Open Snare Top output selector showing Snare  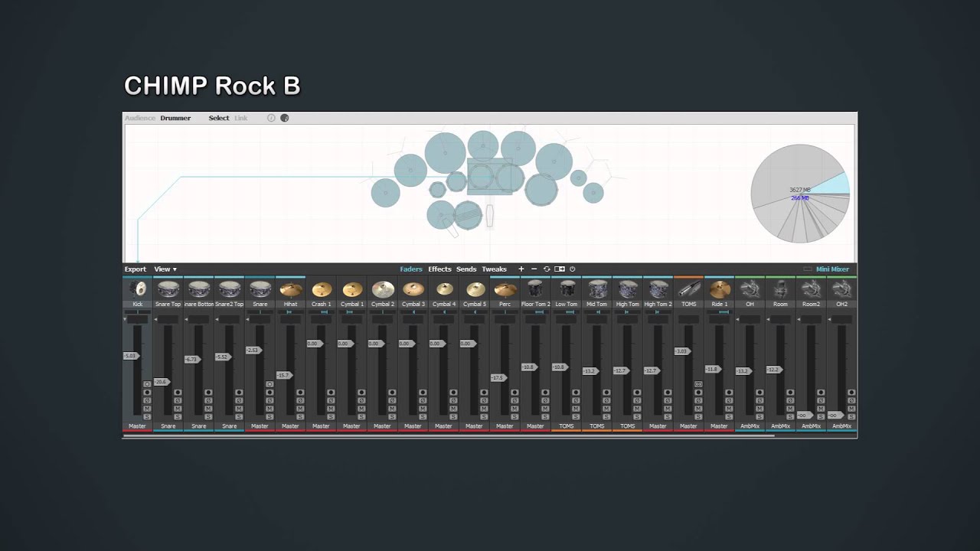click(168, 425)
